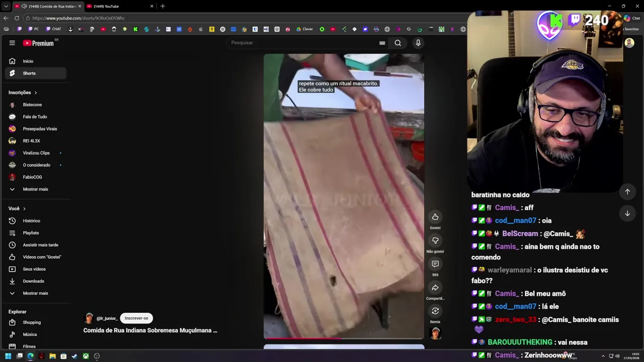Subscribe with the Inscrever-se button
Viewport: 644px width, 362px height.
pyautogui.click(x=136, y=318)
